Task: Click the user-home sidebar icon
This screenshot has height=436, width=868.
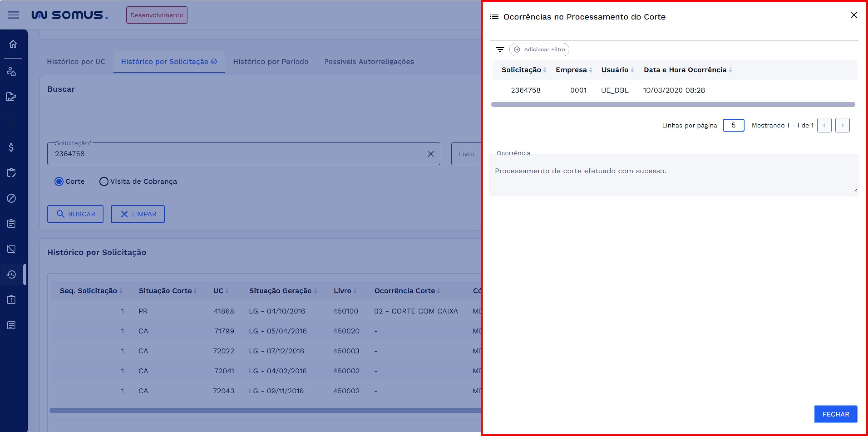Action: (11, 71)
